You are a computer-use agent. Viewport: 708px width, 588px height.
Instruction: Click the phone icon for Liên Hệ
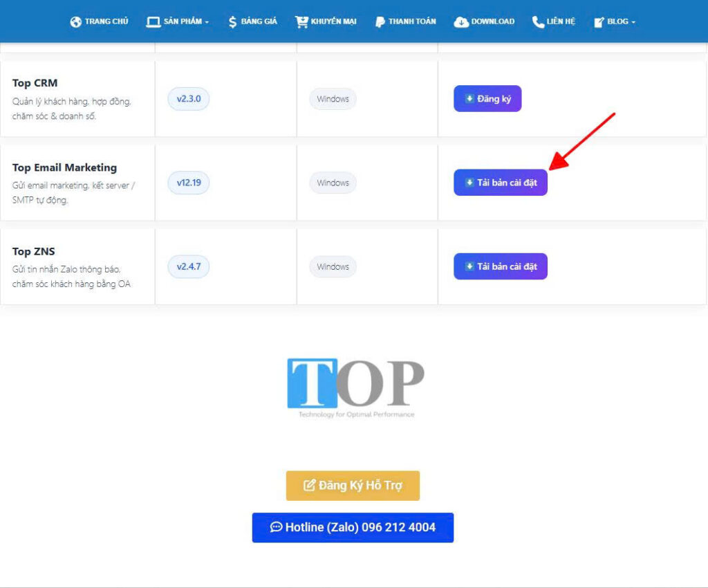(x=538, y=21)
